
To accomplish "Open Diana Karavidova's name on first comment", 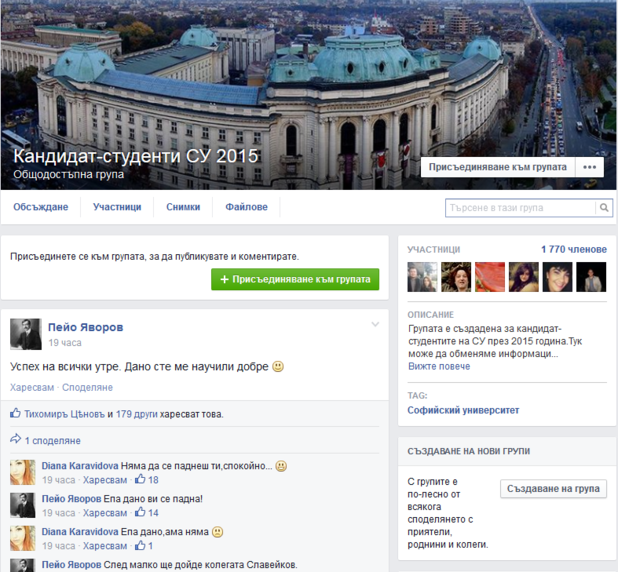I will pyautogui.click(x=80, y=466).
